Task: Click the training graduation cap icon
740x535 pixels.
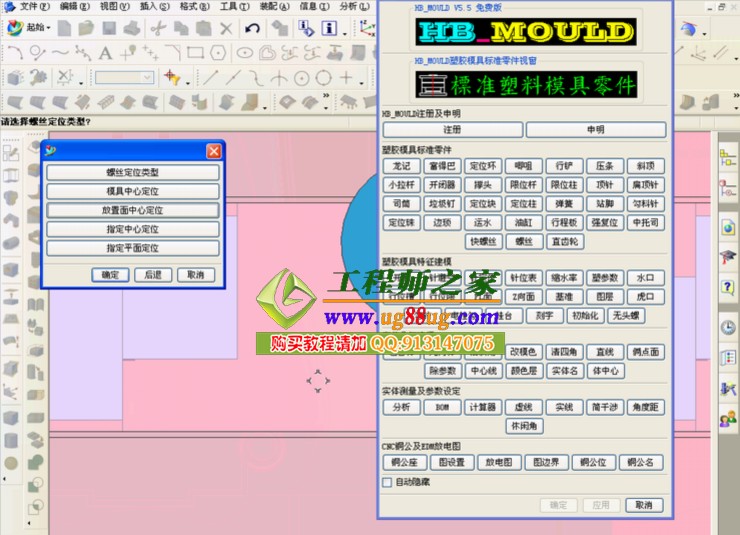Action: (x=728, y=258)
